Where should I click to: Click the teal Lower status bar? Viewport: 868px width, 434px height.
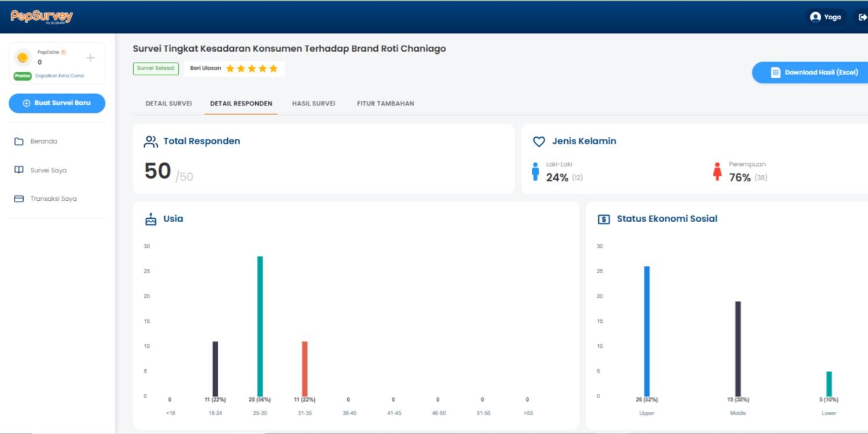click(x=829, y=384)
